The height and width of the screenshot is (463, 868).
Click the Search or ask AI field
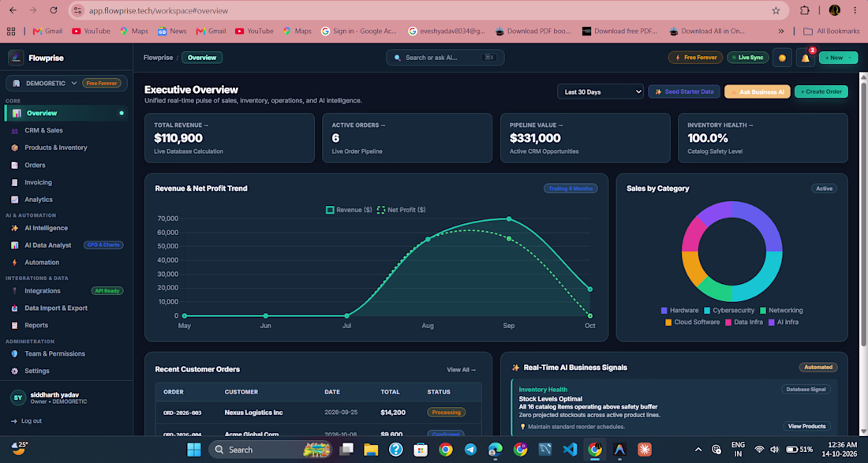point(445,58)
